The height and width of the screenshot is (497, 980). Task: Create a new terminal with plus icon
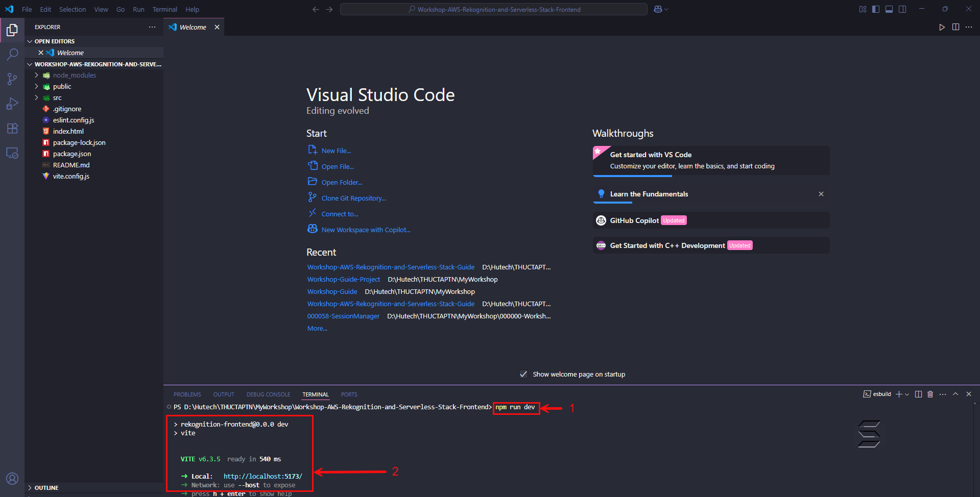(899, 394)
